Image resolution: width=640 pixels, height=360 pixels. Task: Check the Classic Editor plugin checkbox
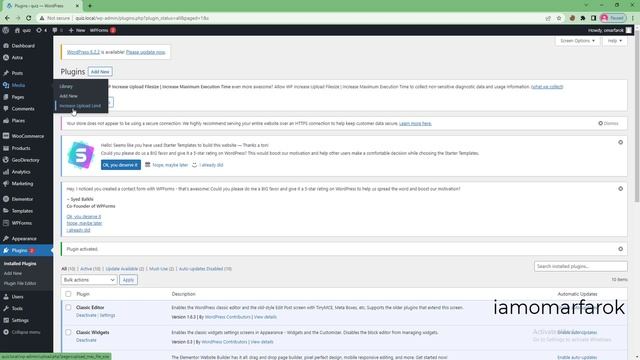point(68,307)
